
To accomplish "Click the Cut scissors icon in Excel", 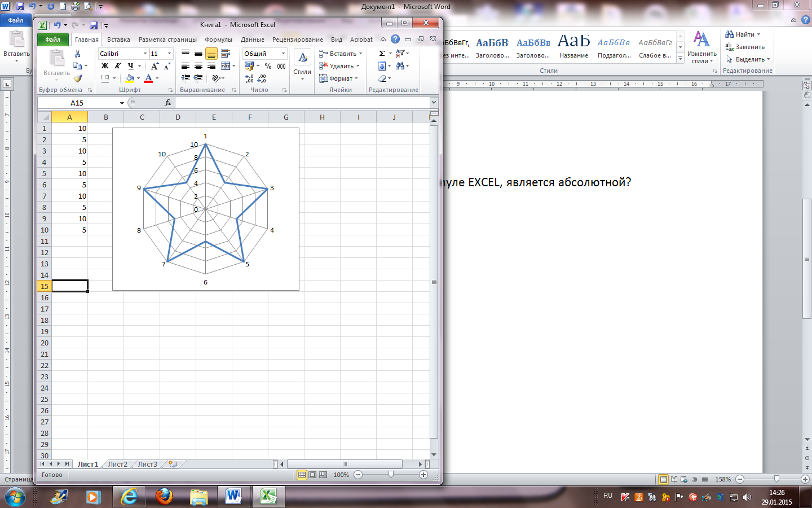I will pos(78,54).
